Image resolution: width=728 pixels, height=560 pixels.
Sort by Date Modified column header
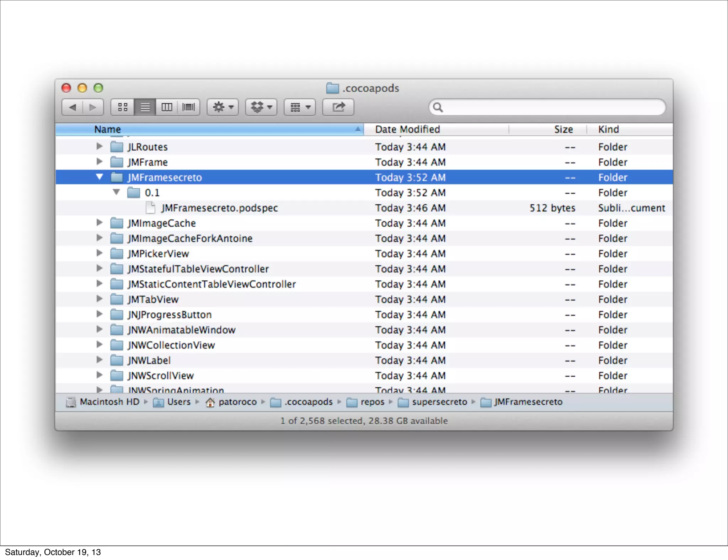407,129
